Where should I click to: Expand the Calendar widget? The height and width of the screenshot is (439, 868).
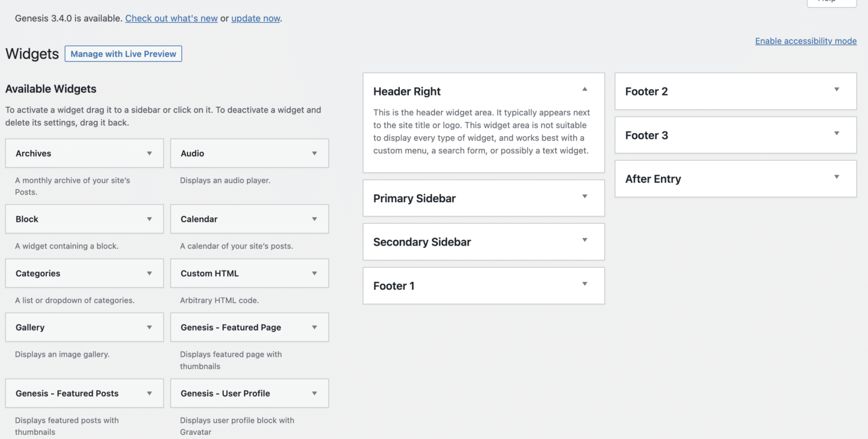click(314, 219)
